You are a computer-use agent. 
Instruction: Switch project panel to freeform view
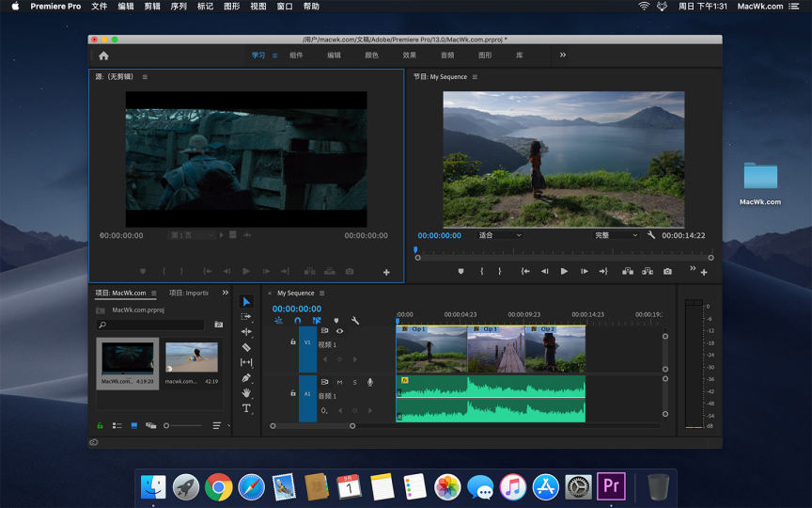click(151, 425)
